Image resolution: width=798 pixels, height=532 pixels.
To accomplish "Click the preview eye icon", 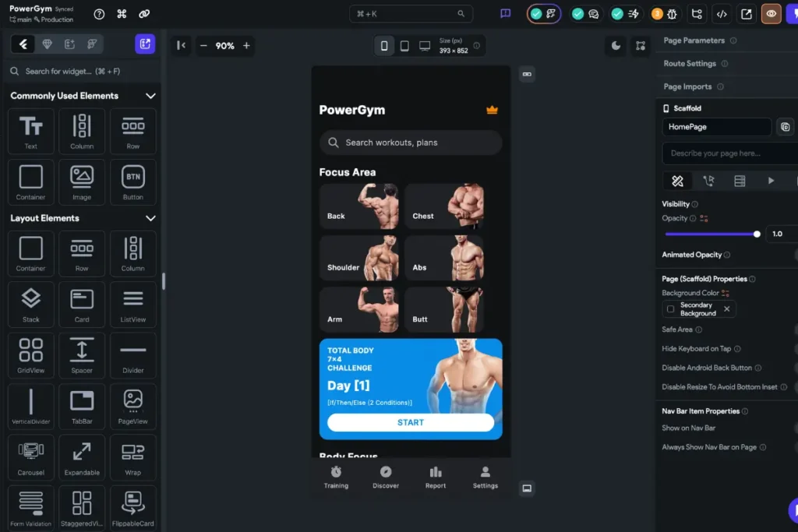I will (x=771, y=14).
